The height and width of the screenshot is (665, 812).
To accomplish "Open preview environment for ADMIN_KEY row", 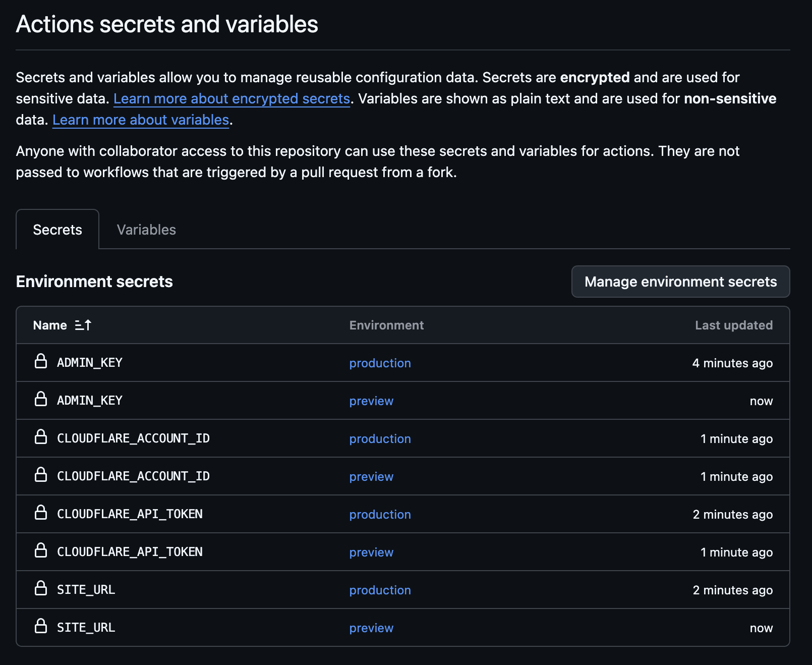I will coord(371,401).
